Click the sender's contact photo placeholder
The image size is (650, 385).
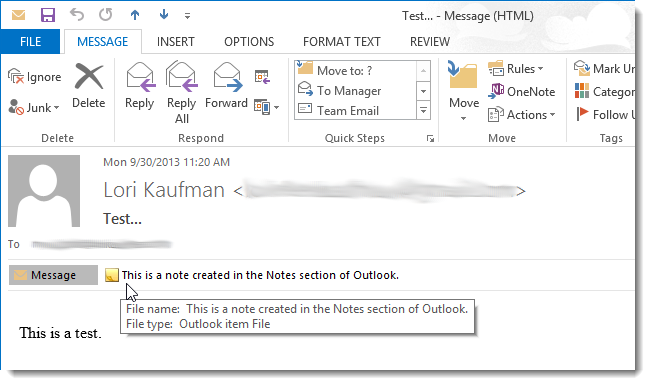point(44,191)
